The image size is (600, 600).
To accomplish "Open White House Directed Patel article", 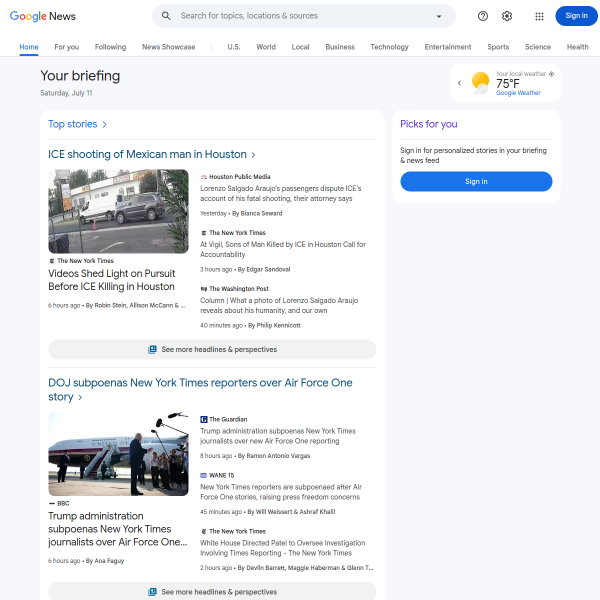I will click(x=282, y=548).
